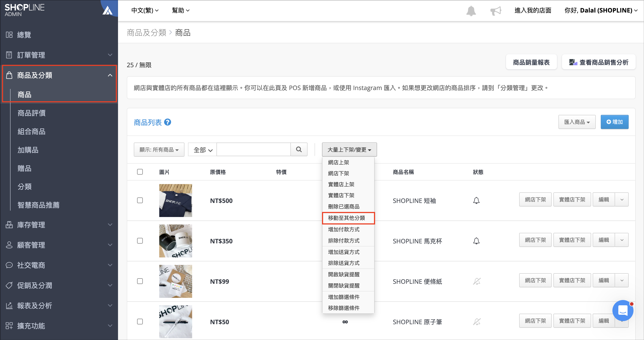Check the SHOPLINE 馬克杯 row checkbox

[140, 241]
